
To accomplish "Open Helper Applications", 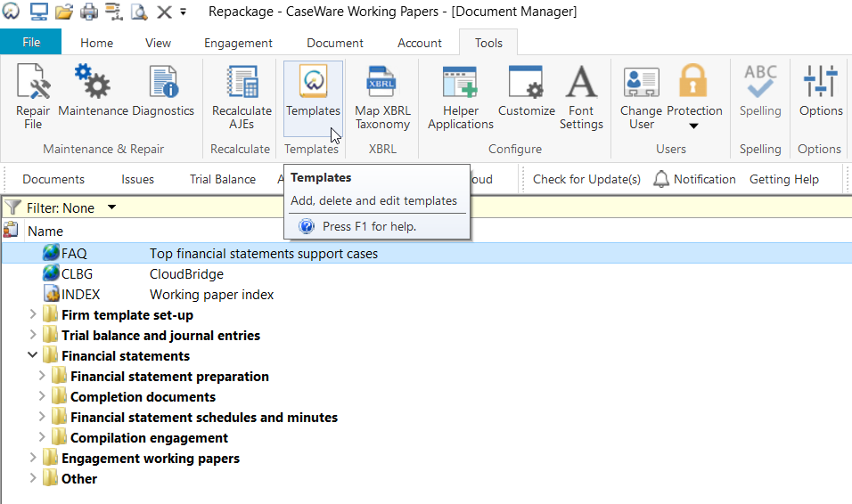I will (460, 97).
